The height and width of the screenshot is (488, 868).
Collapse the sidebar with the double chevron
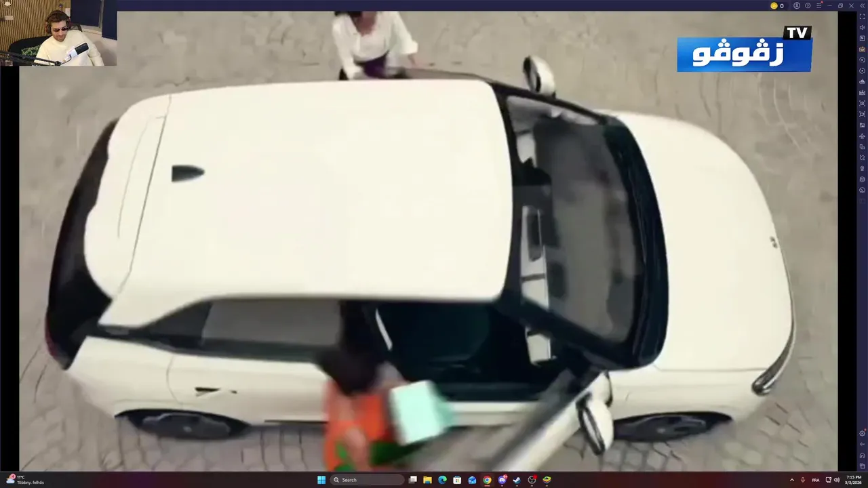tap(863, 5)
